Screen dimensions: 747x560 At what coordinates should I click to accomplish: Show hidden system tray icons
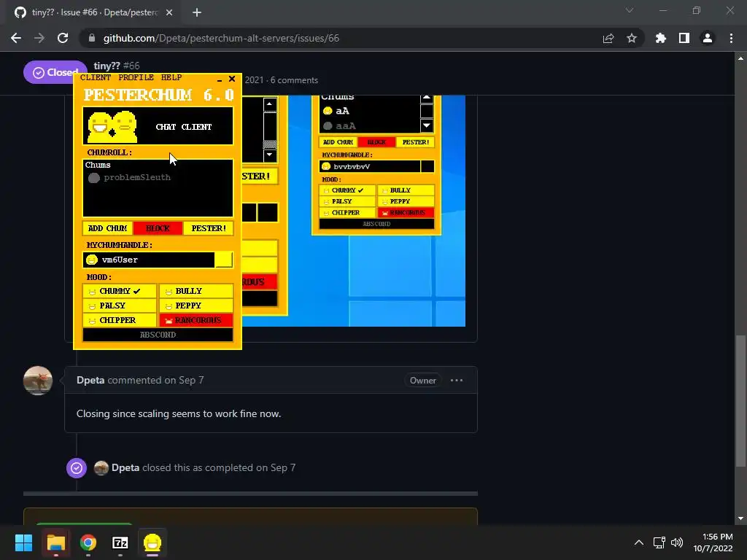(x=639, y=542)
